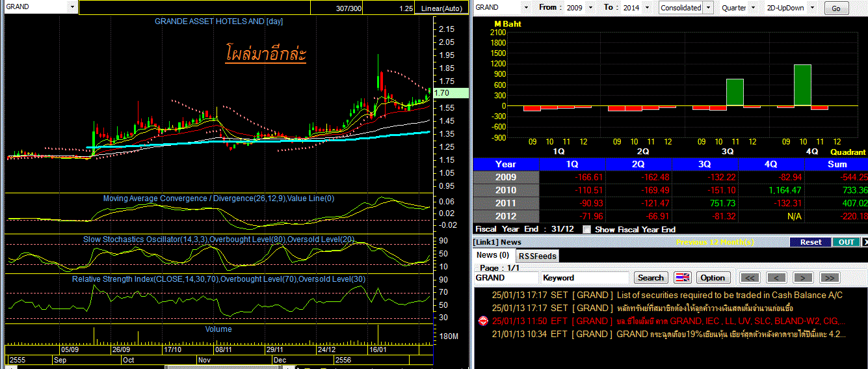This screenshot has width=868, height=369.
Task: Open the 21/01/13 10:34 EFT news row
Action: 670,334
